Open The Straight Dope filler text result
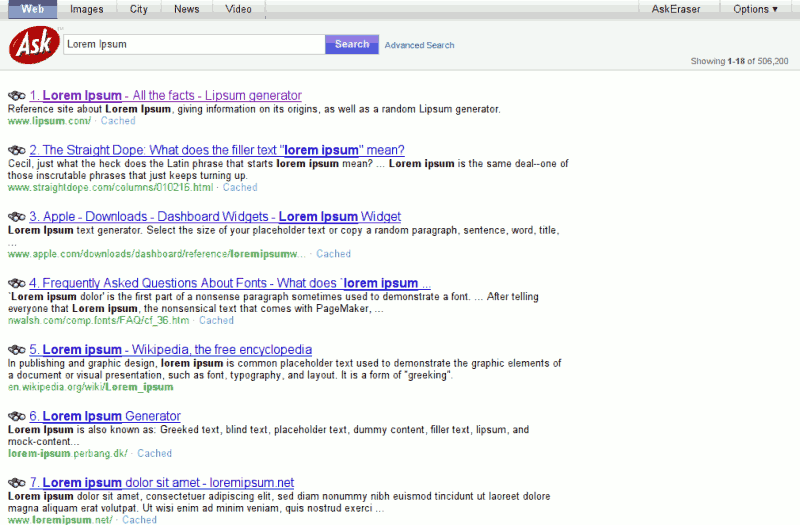The width and height of the screenshot is (800, 525). tap(217, 150)
